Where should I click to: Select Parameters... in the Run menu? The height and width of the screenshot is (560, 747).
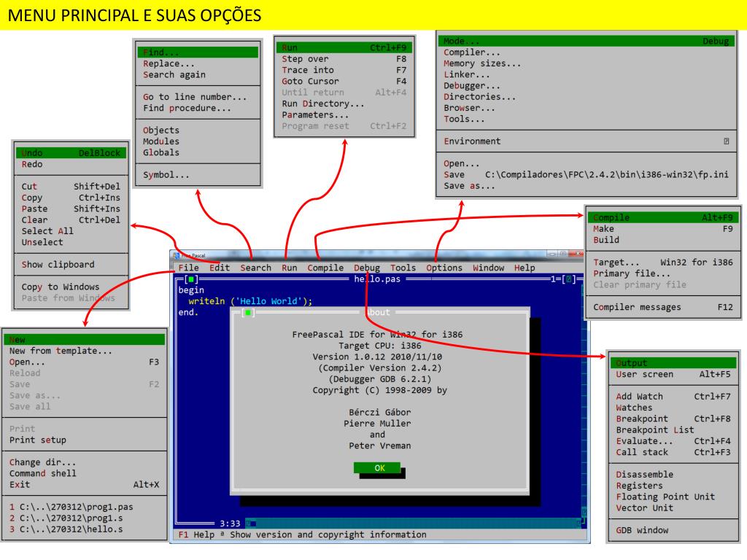[344, 114]
